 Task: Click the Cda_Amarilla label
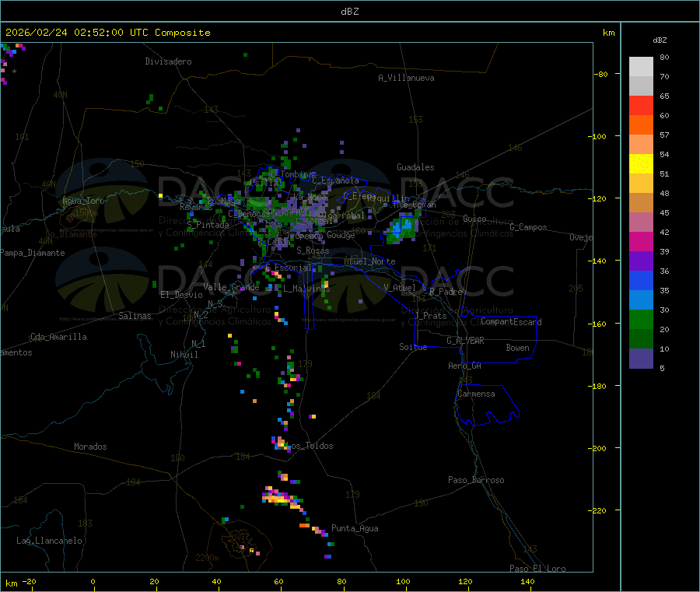pos(58,337)
